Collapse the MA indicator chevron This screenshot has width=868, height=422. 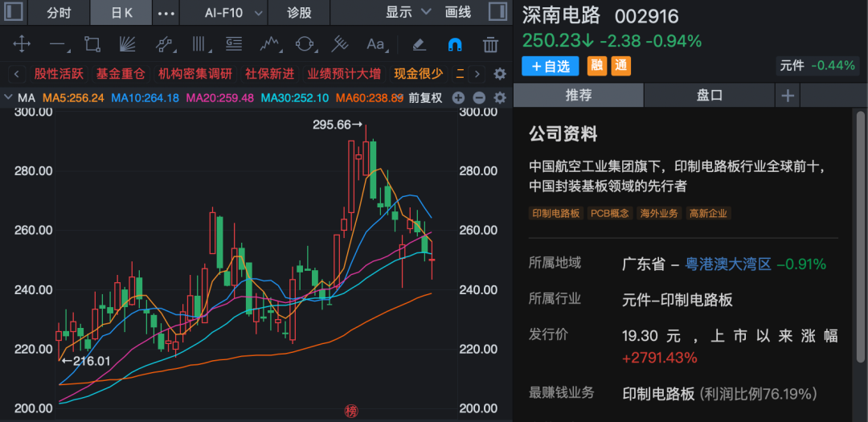[9, 98]
